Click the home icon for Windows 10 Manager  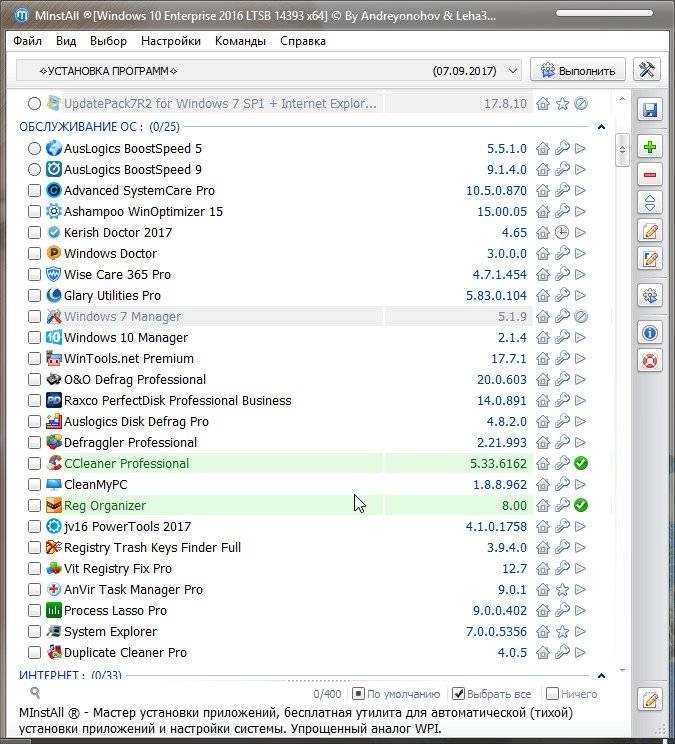pos(543,337)
